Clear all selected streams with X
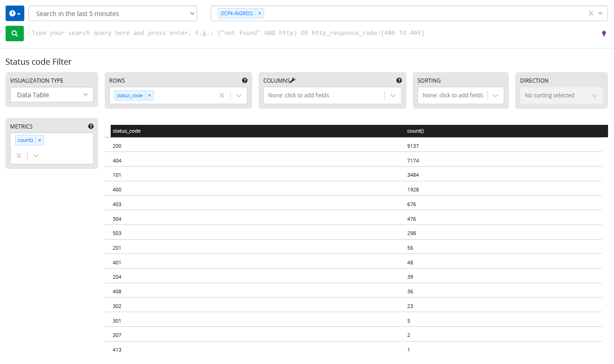Image resolution: width=614 pixels, height=364 pixels. pyautogui.click(x=591, y=13)
